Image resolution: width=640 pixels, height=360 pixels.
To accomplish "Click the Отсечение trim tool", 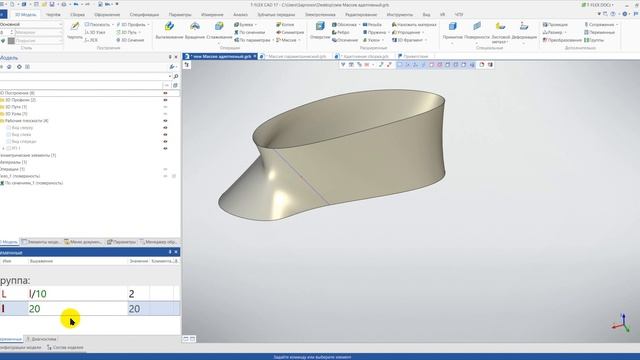I will click(345, 40).
